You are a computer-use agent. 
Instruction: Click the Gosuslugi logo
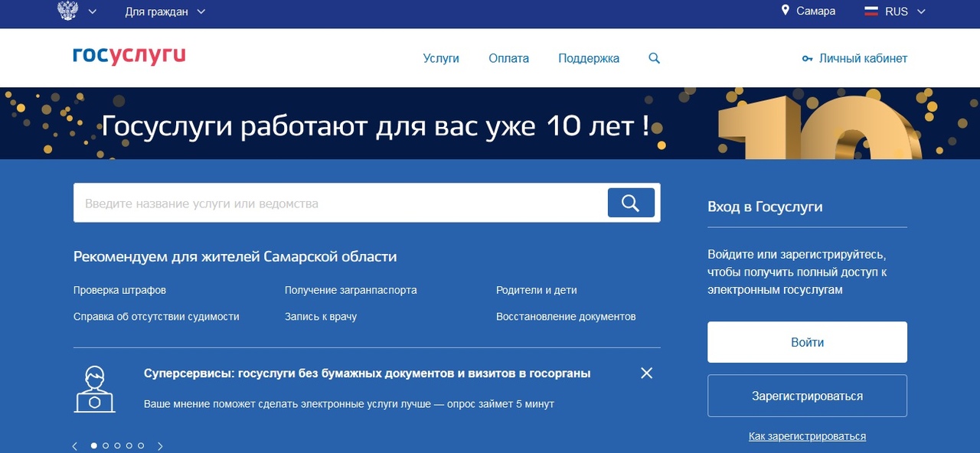point(129,57)
